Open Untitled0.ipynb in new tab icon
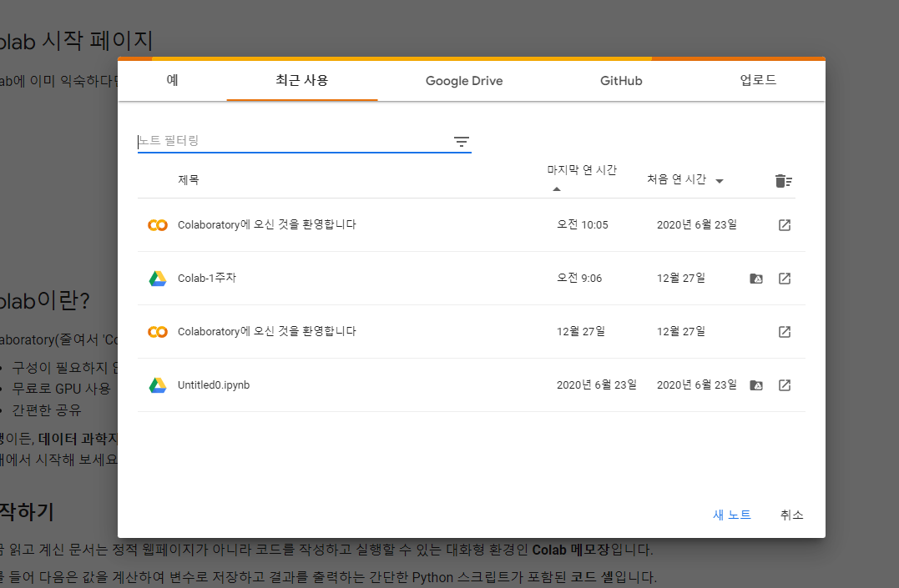Screen dimensions: 899x588 tap(785, 385)
